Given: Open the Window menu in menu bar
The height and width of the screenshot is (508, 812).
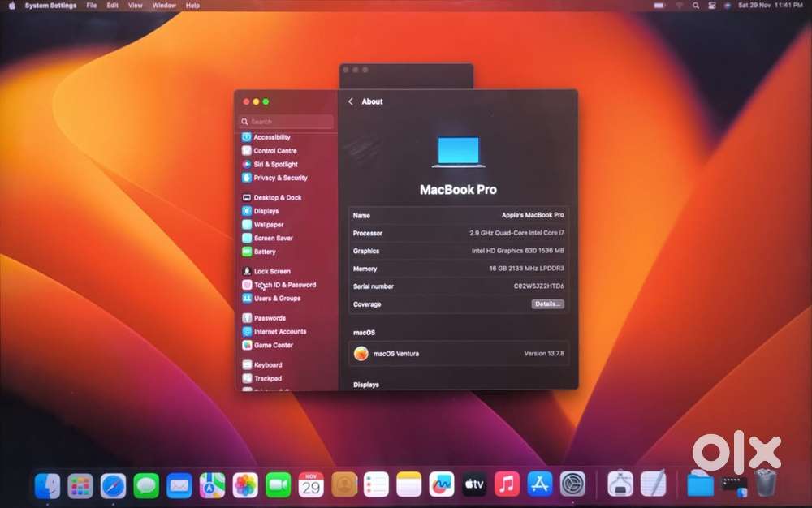Looking at the screenshot, I should (164, 6).
